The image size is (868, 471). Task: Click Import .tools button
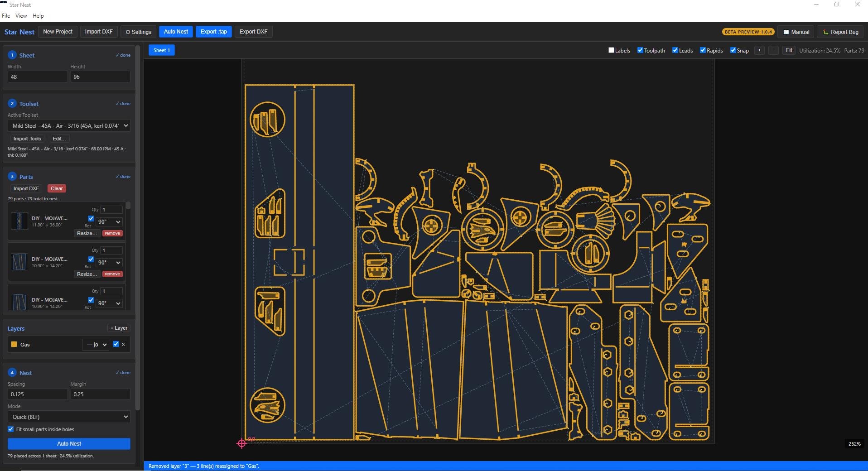click(27, 139)
